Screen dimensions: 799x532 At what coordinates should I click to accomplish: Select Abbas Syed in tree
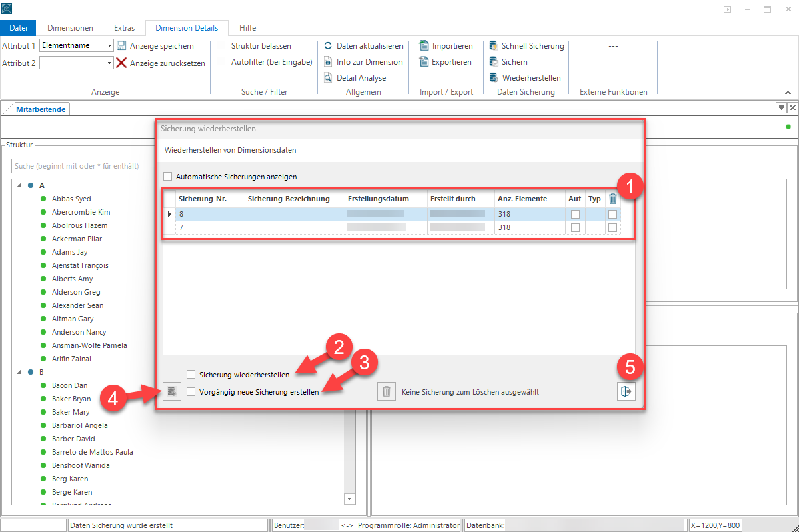[71, 199]
